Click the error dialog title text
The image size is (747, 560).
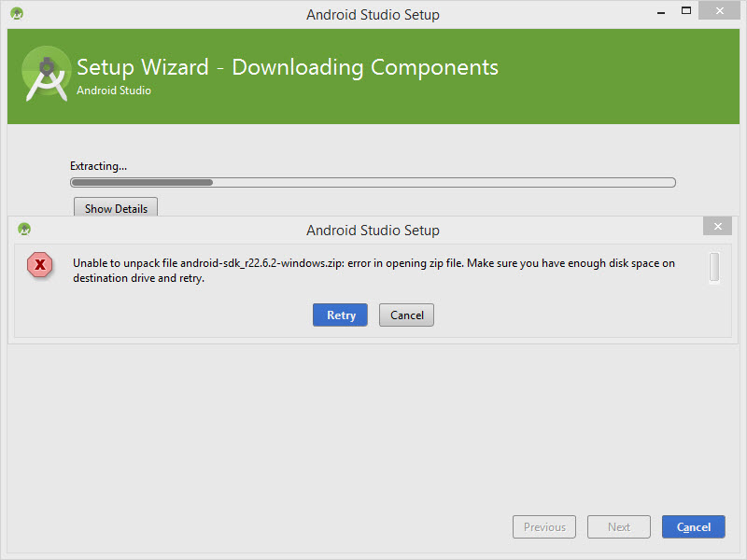(373, 231)
